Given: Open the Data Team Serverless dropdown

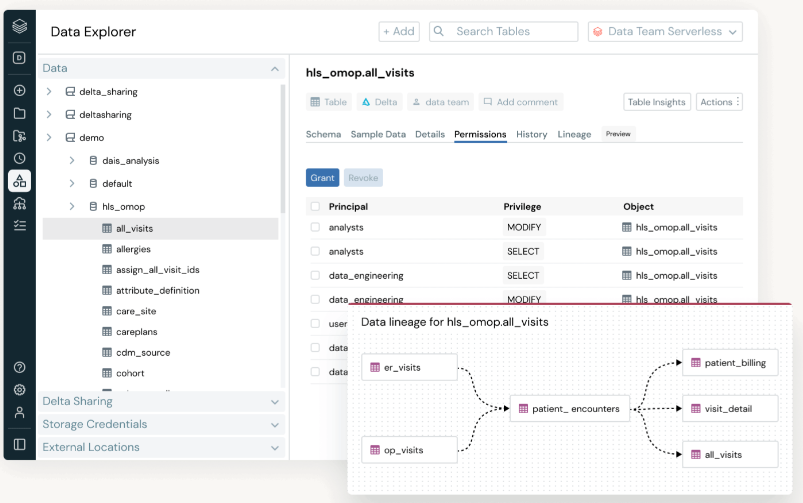Looking at the screenshot, I should [x=665, y=32].
